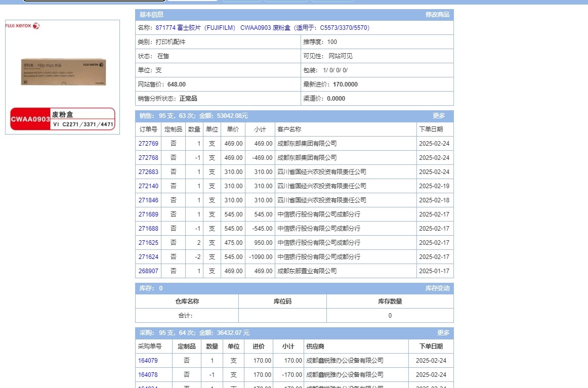Image resolution: width=588 pixels, height=388 pixels.
Task: Click customer 成都东部置业有限公司
Action: tap(307, 271)
